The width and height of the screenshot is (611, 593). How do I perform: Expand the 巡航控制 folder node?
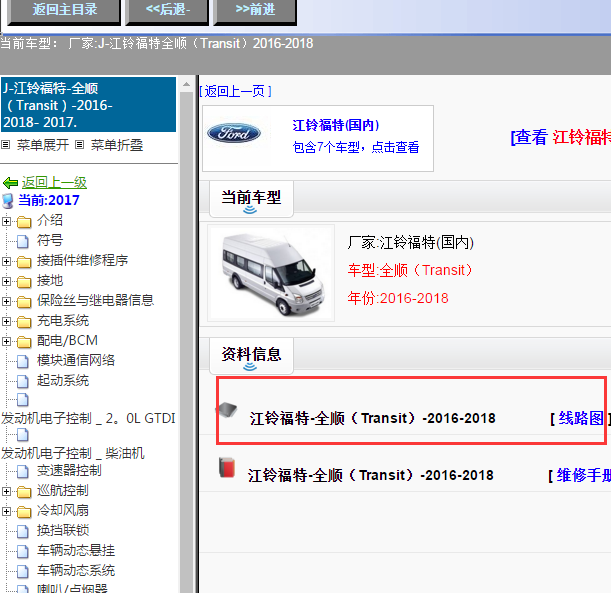[6, 491]
